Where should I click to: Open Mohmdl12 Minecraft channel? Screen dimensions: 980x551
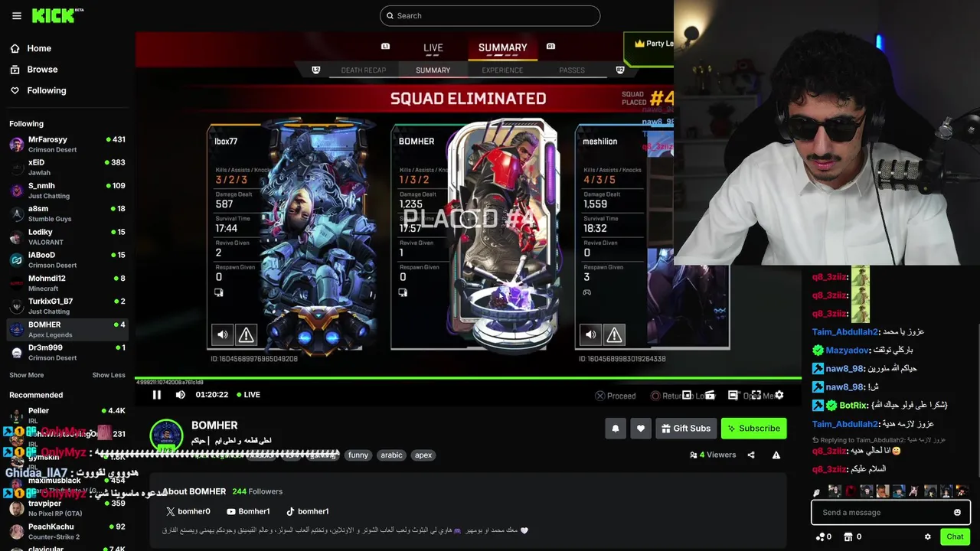(x=67, y=282)
